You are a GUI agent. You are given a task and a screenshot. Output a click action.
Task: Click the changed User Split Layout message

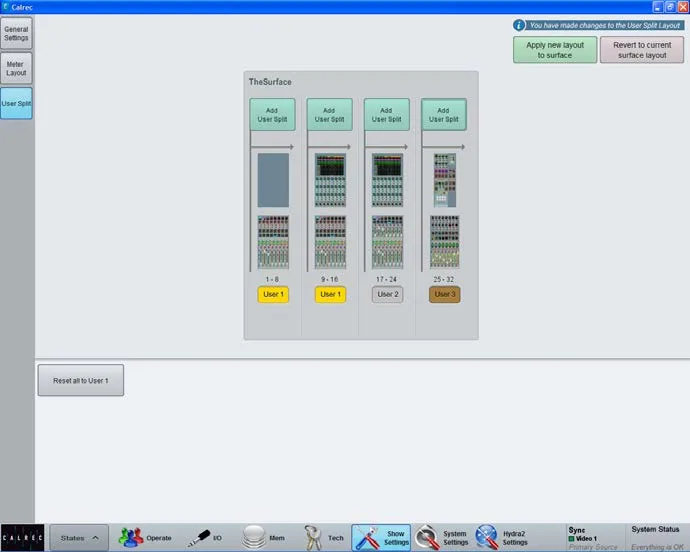(605, 25)
